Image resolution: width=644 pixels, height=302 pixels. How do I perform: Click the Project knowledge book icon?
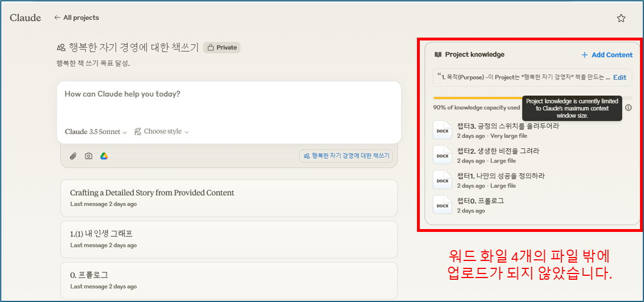click(x=438, y=55)
